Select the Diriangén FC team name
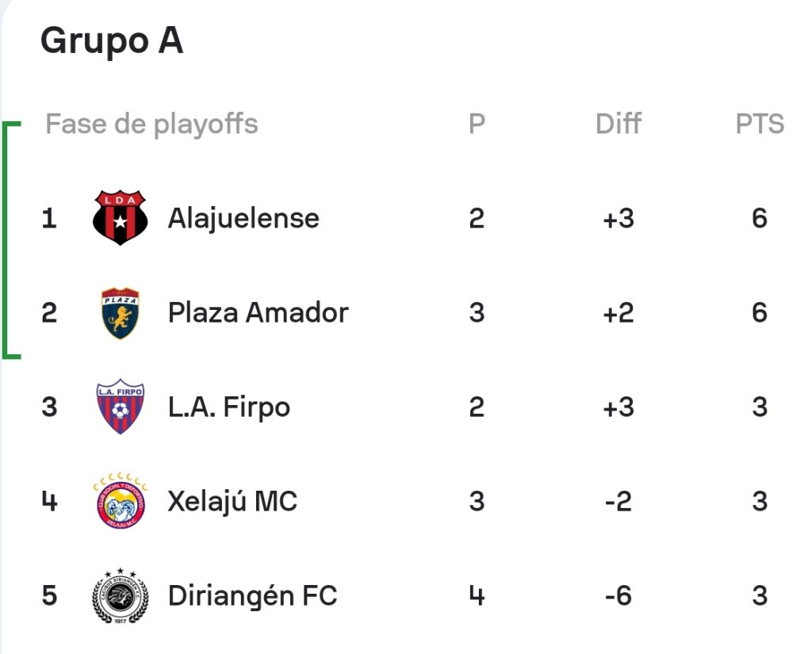This screenshot has width=812, height=654. [252, 596]
